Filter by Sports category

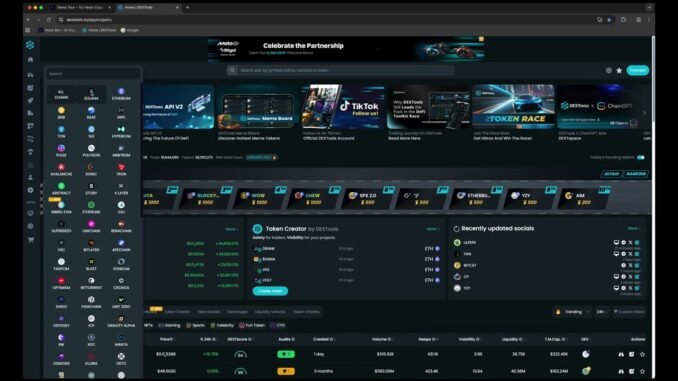(195, 325)
